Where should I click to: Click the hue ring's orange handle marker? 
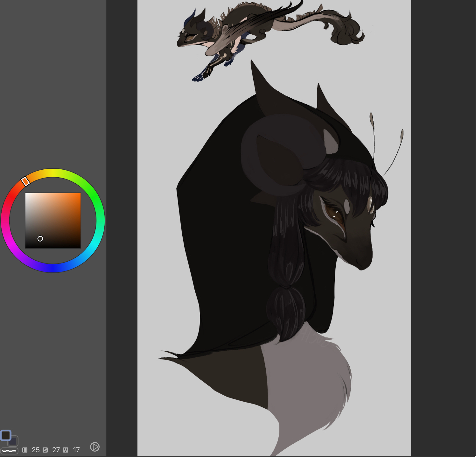tap(25, 181)
